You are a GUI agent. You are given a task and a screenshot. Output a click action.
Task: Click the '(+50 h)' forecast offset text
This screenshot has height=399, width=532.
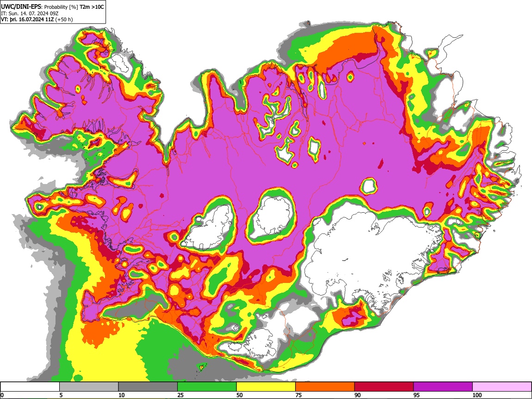tap(64, 19)
